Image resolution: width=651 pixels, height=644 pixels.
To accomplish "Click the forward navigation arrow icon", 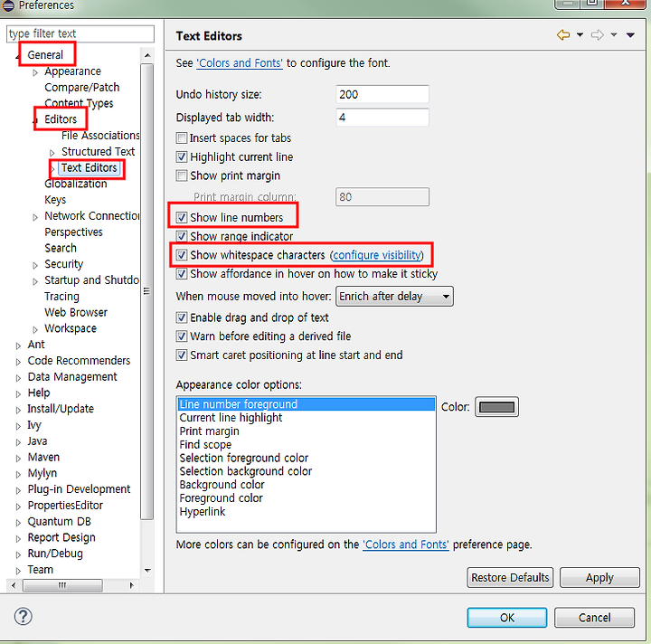I will [x=598, y=35].
